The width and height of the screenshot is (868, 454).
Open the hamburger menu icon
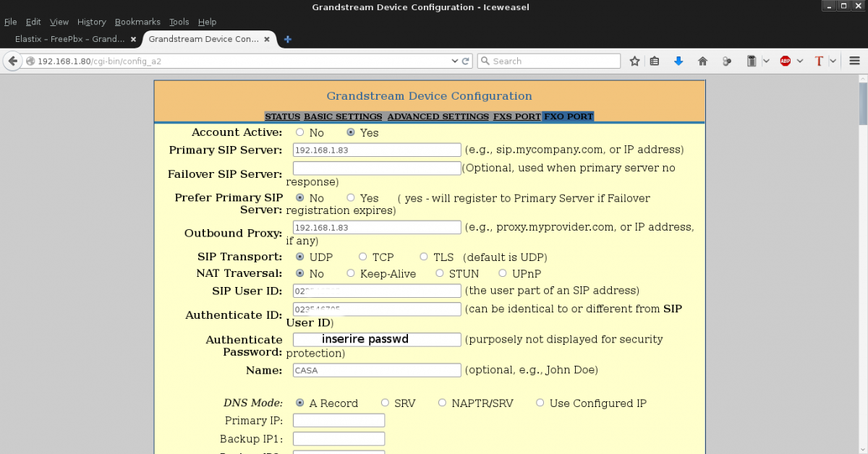pos(854,61)
